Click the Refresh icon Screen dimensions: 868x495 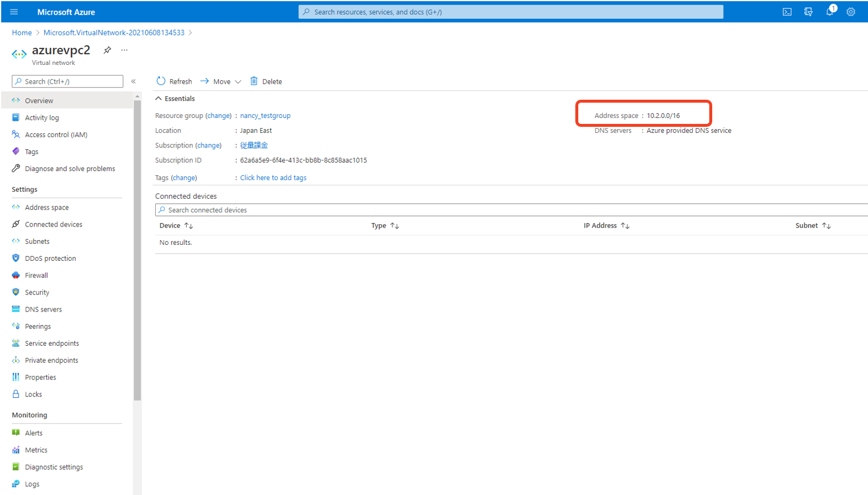(161, 81)
